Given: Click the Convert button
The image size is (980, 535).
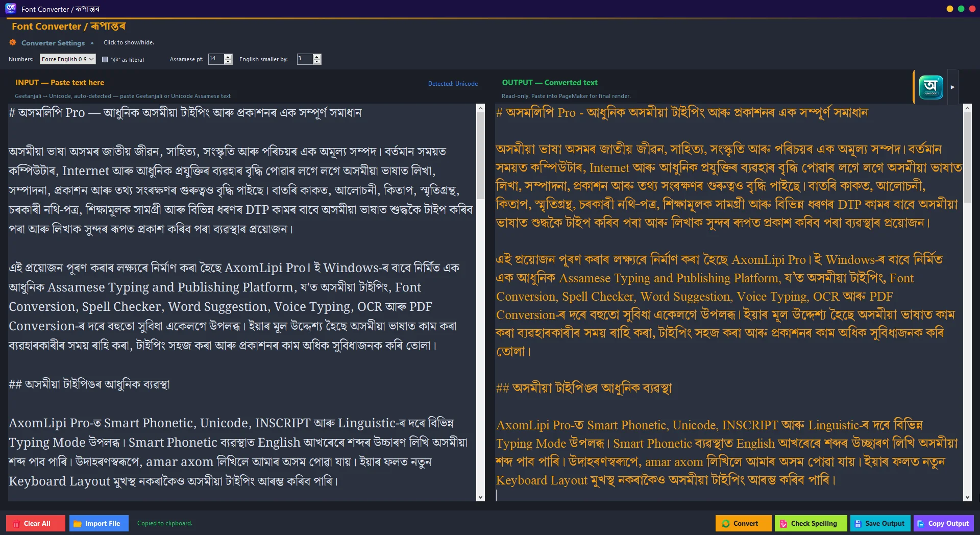Looking at the screenshot, I should click(x=743, y=523).
